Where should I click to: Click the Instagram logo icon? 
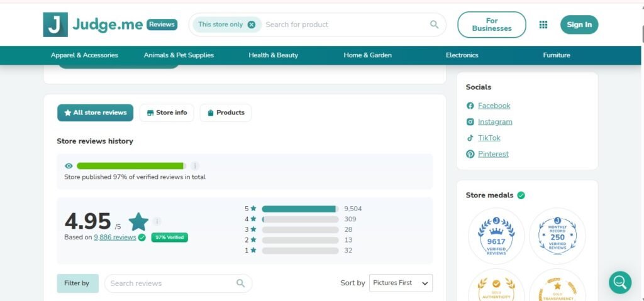[x=470, y=122]
